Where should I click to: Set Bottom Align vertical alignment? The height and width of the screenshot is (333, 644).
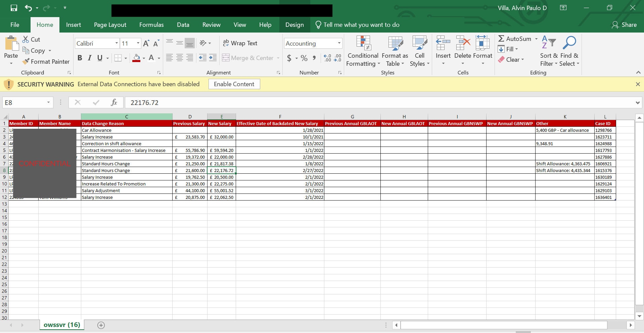[190, 43]
